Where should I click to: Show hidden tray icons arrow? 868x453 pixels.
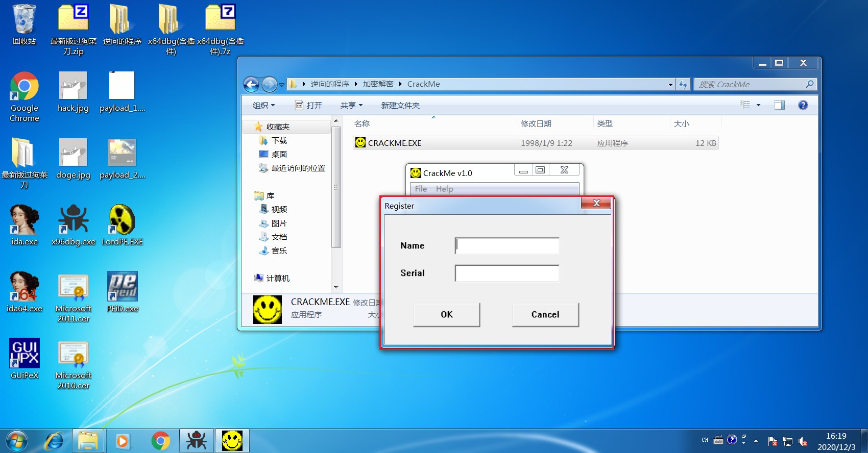click(756, 441)
